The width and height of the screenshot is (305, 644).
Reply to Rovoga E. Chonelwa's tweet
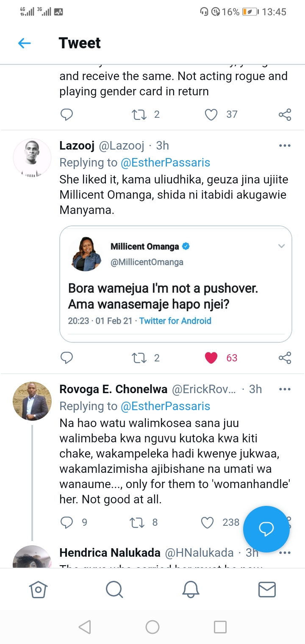[x=67, y=522]
